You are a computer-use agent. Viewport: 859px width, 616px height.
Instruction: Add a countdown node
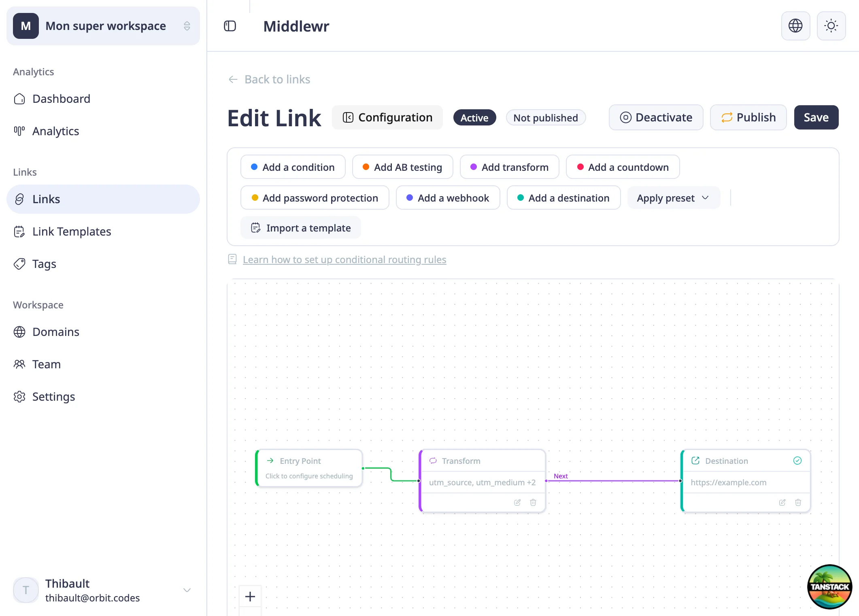623,167
